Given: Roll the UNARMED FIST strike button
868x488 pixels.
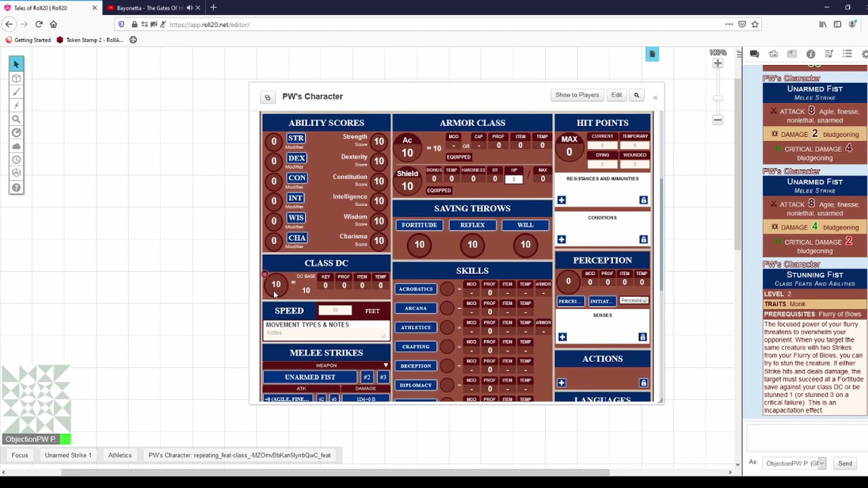Looking at the screenshot, I should (x=310, y=377).
